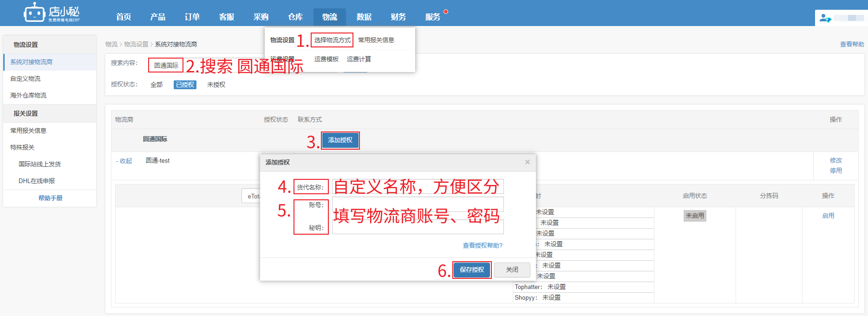Image resolution: width=868 pixels, height=316 pixels.
Task: Focus the 秘钥 input field
Action: (418, 227)
